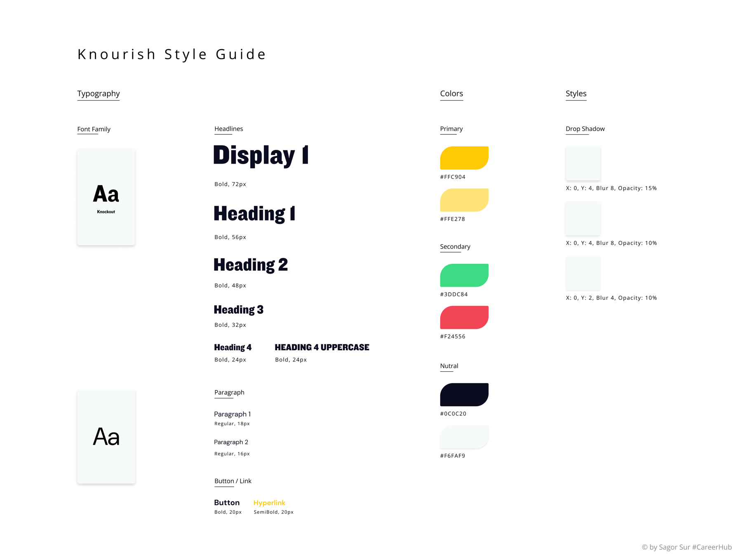Select the Display 1 headline sample
Viewport: 742px width, 560px height.
click(x=261, y=155)
